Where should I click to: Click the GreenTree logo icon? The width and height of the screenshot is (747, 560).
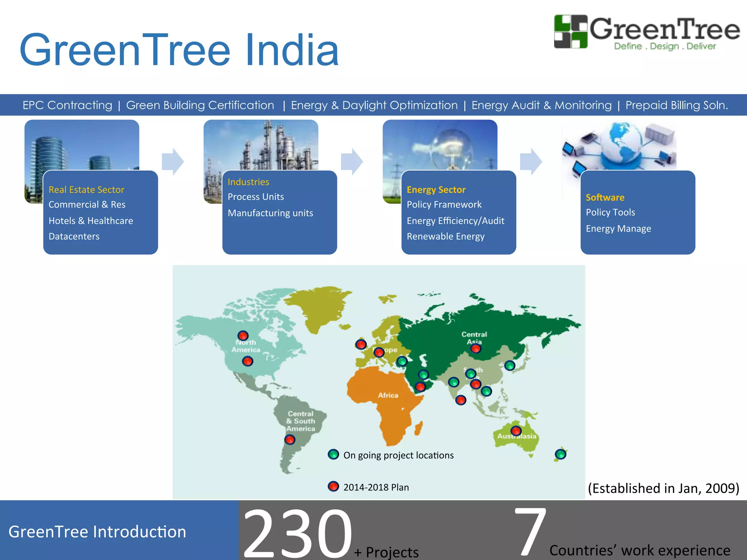571,32
